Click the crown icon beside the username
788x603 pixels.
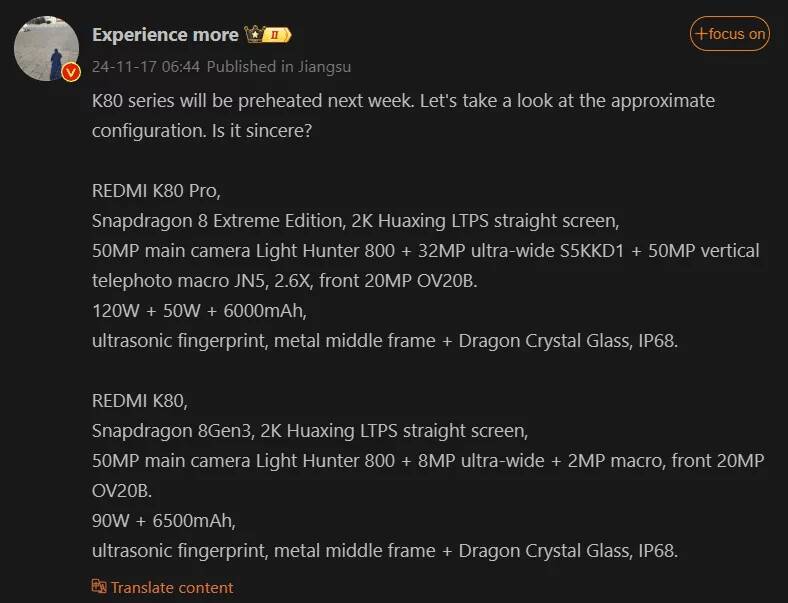[253, 35]
